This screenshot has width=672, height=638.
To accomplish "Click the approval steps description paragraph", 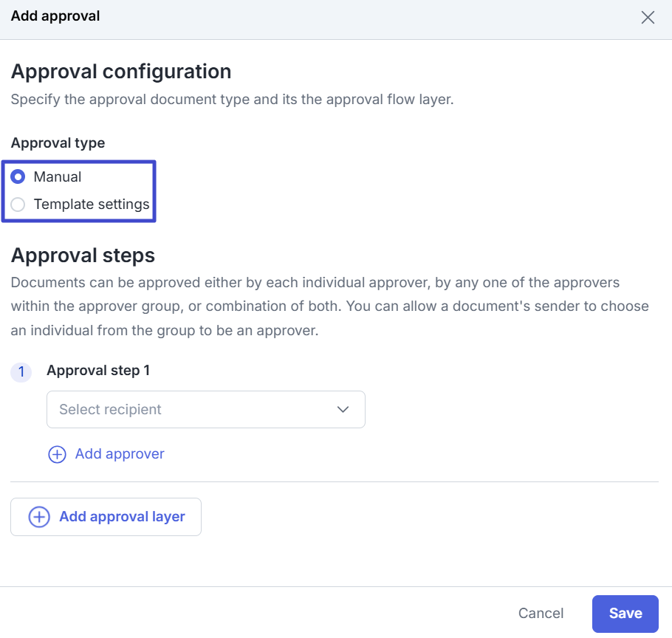I will click(329, 306).
